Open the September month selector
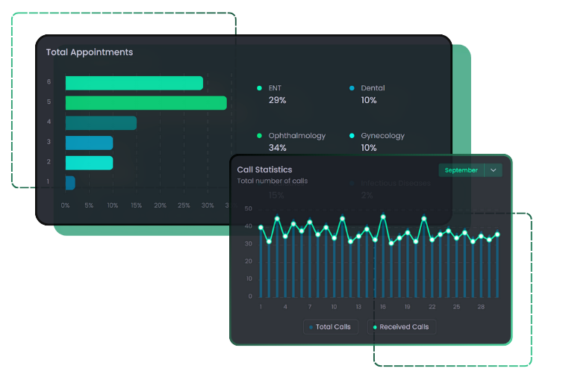Image resolution: width=563 pixels, height=392 pixels. (461, 170)
